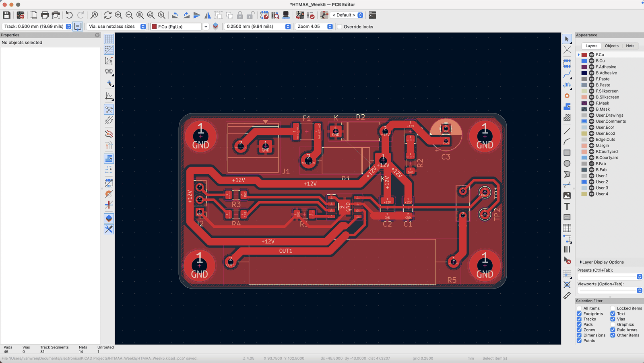Uncheck the Zones selection filter
644x363 pixels.
(579, 330)
